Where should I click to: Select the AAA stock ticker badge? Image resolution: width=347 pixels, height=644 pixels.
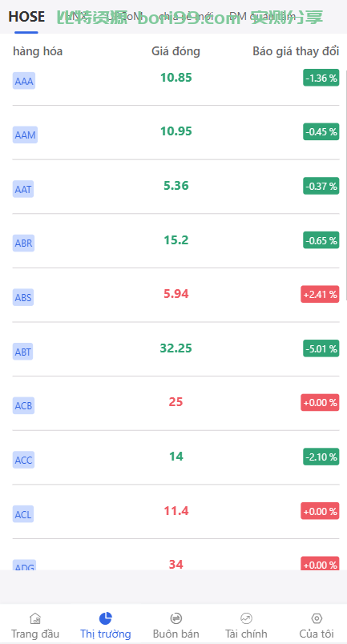click(24, 81)
